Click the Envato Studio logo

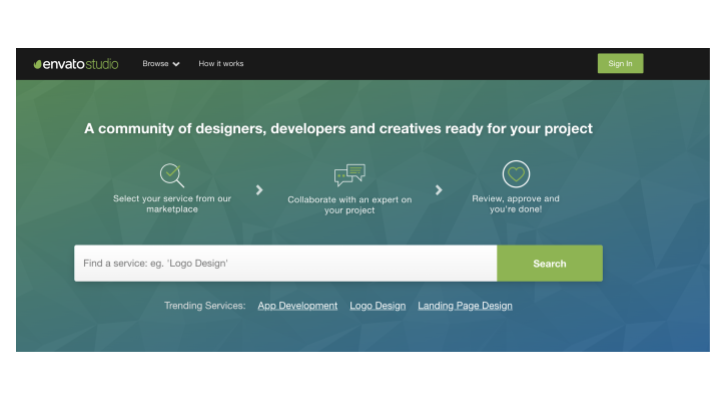76,64
